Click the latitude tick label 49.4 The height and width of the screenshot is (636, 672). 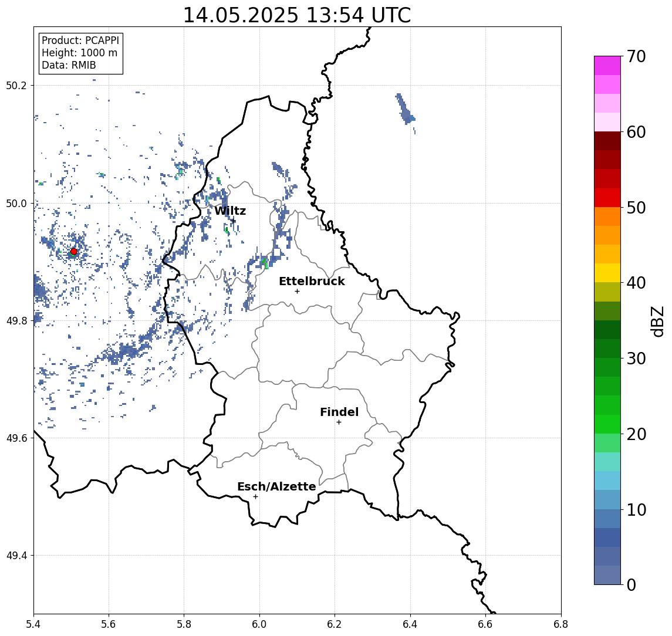[16, 556]
